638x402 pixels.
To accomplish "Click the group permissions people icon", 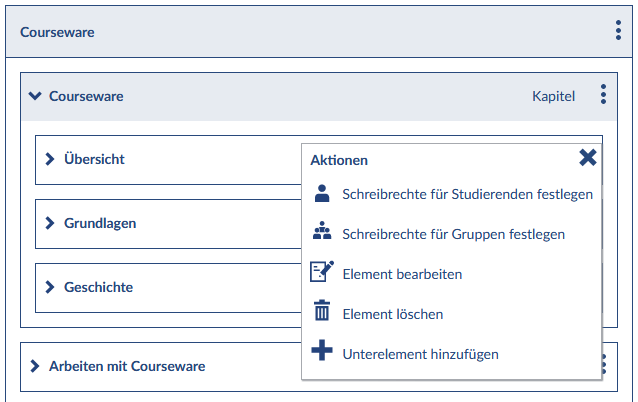I will [322, 233].
